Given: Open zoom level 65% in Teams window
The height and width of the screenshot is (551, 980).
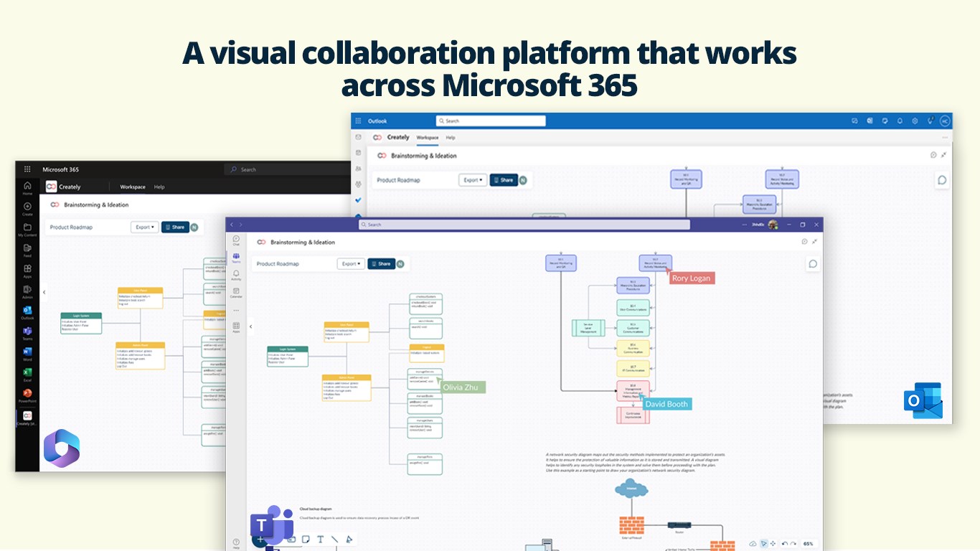Looking at the screenshot, I should point(809,544).
